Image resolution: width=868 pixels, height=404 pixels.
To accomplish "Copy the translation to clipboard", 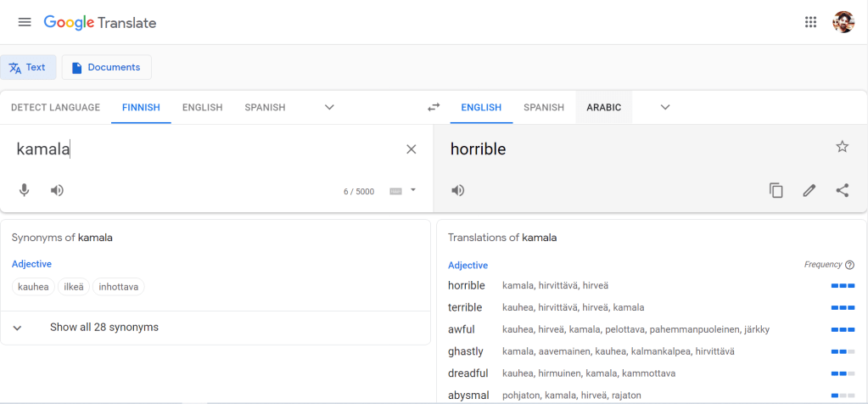I will click(776, 190).
